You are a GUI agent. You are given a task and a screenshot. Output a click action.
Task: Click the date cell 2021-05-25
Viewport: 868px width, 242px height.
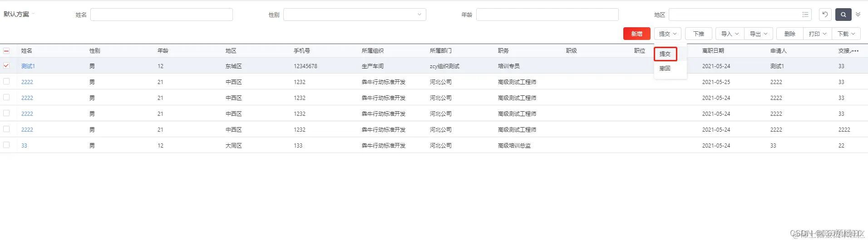(x=716, y=82)
